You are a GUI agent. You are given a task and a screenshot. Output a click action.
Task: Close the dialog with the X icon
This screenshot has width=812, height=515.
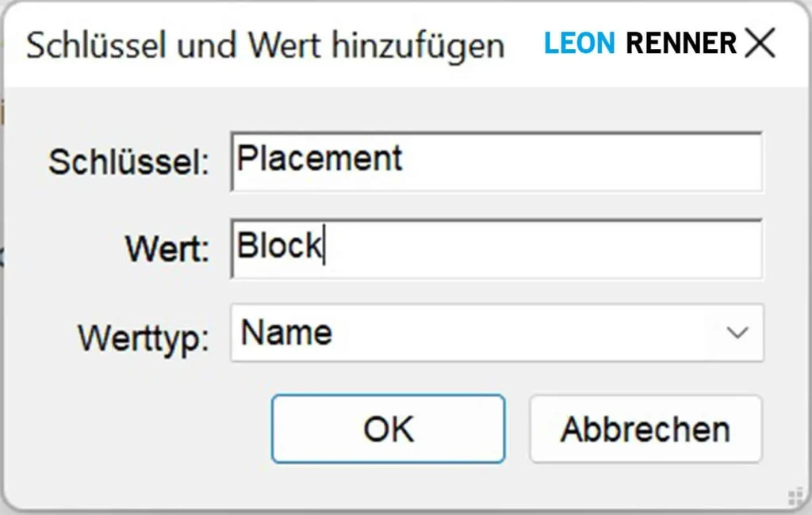point(760,44)
